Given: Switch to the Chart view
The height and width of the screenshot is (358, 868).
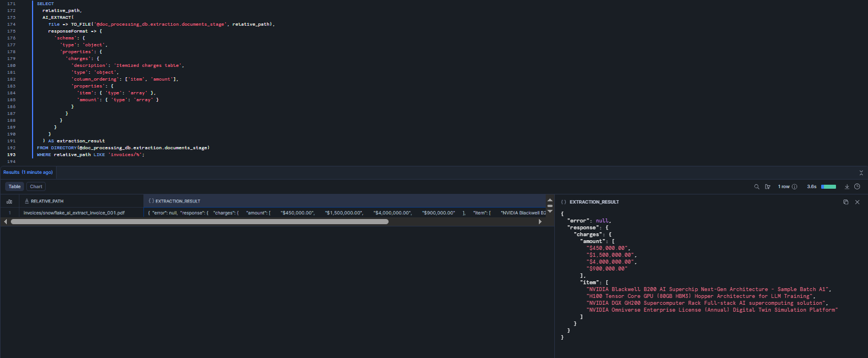Looking at the screenshot, I should pos(36,186).
